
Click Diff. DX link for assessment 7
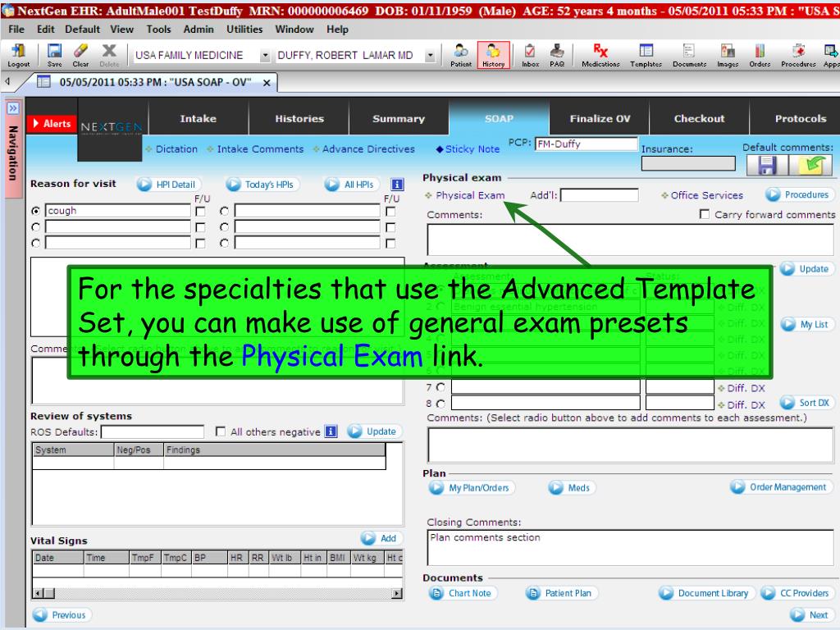(x=746, y=388)
